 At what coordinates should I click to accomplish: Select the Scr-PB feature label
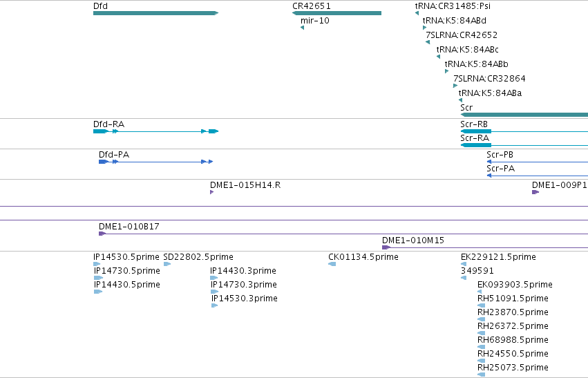(x=500, y=155)
